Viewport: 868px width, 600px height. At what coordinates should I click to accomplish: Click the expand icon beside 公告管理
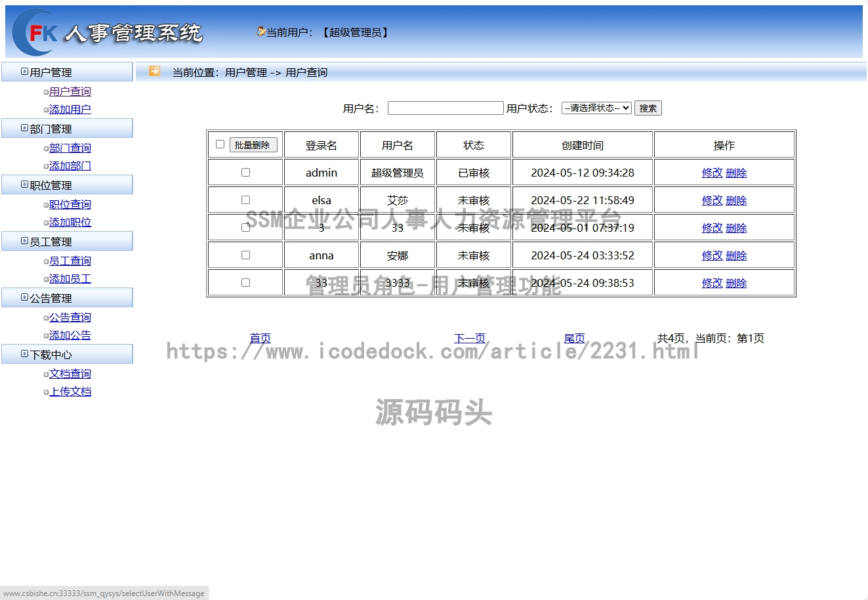24,297
